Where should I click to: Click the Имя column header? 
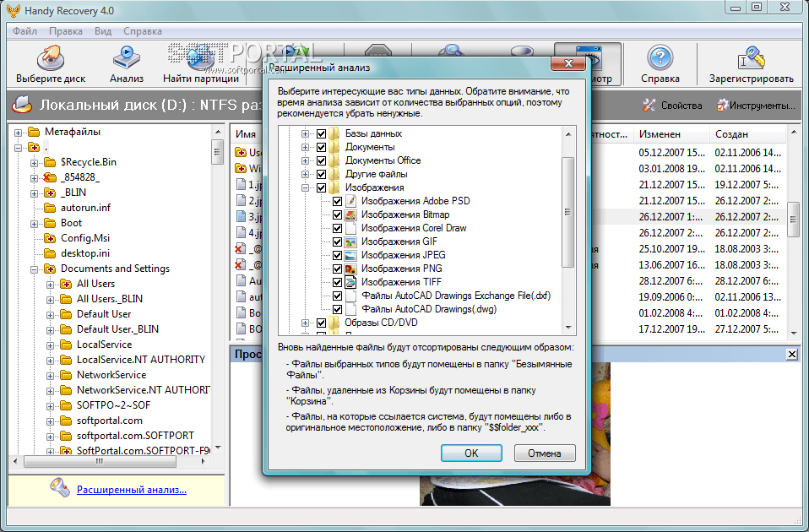[246, 134]
